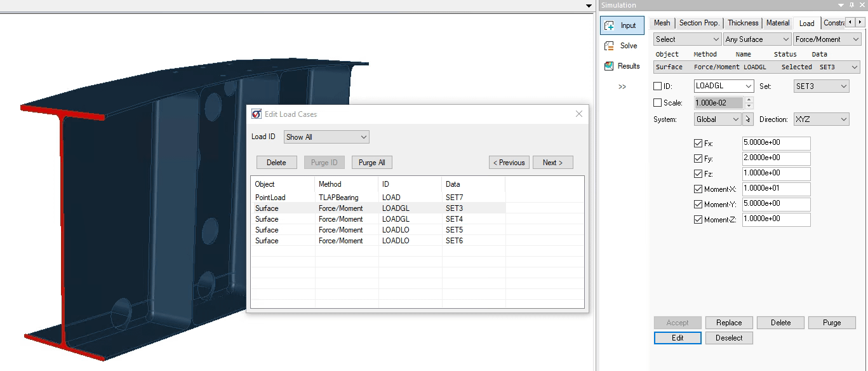868x371 pixels.
Task: Switch to the Solve stage icon
Action: click(x=610, y=46)
